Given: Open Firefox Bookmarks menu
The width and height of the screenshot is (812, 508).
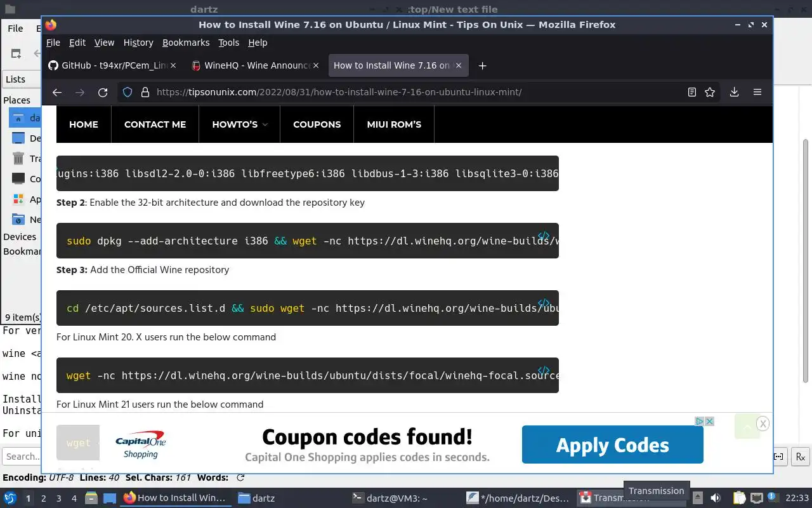Looking at the screenshot, I should tap(186, 43).
